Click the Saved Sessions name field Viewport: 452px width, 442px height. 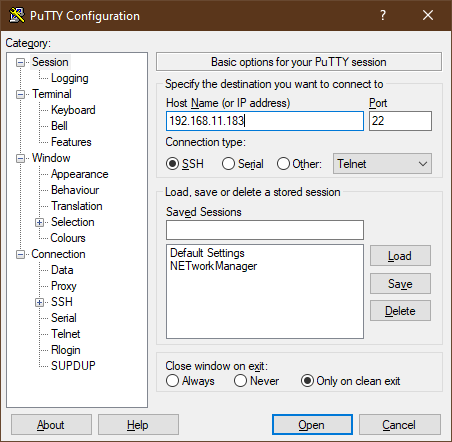pyautogui.click(x=265, y=230)
